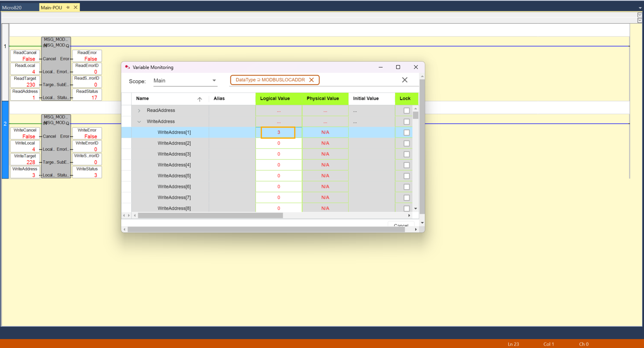
Task: Toggle Lock checkbox for WriteAddress[1]
Action: (406, 133)
